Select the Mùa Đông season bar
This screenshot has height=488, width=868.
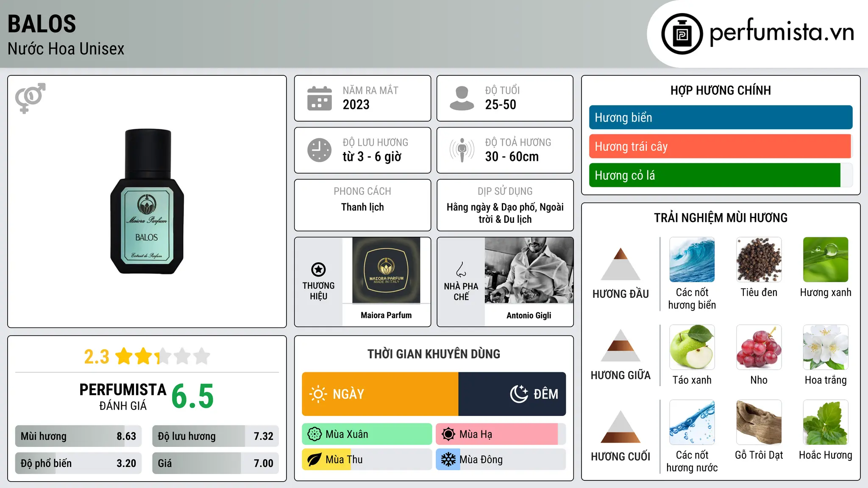[501, 460]
